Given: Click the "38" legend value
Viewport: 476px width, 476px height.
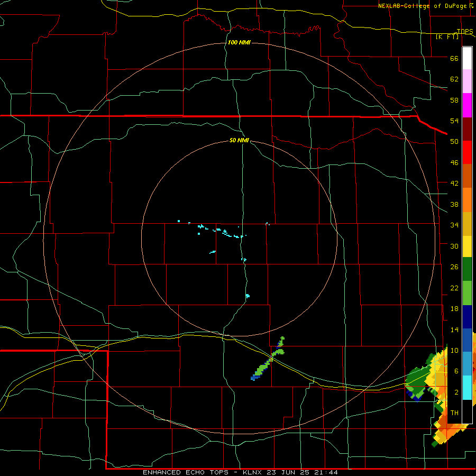Looking at the screenshot, I should pyautogui.click(x=454, y=204).
